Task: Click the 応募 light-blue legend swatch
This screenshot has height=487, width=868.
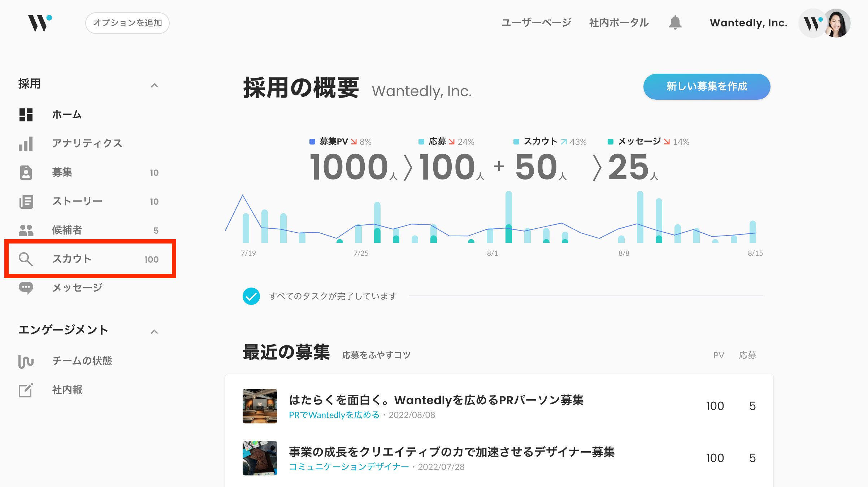Action: (421, 142)
